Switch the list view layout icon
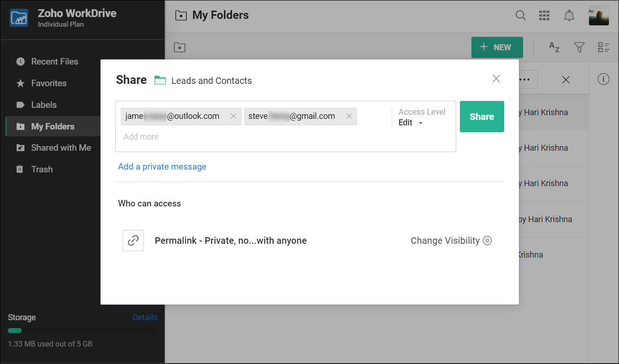 click(603, 47)
